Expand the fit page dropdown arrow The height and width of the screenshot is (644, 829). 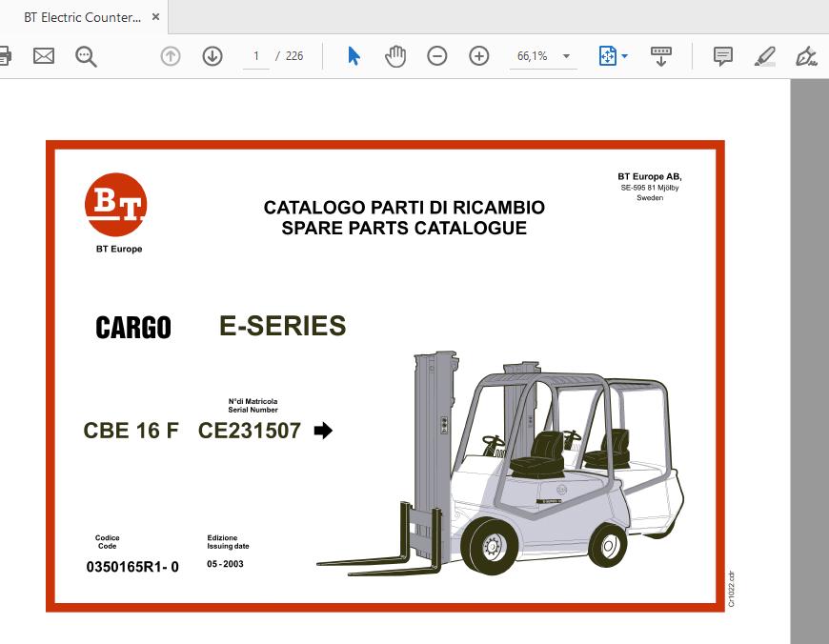[x=625, y=56]
